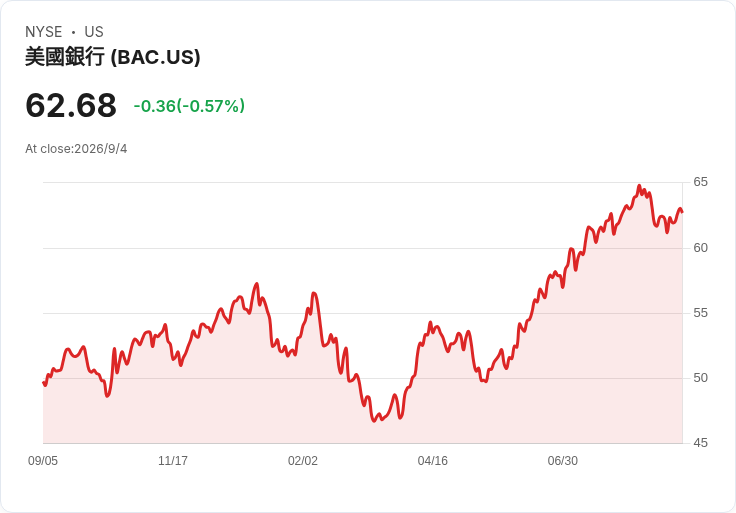Click the US market label
The width and height of the screenshot is (736, 513).
coord(94,32)
